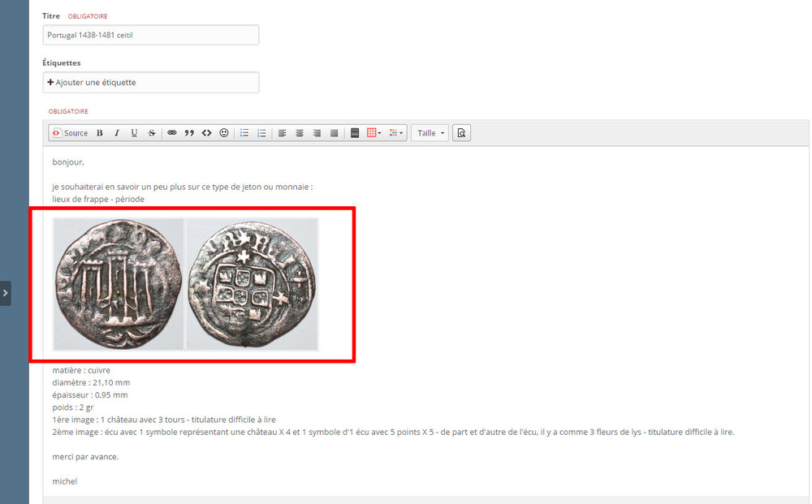Apply strikethrough formatting

tap(151, 133)
